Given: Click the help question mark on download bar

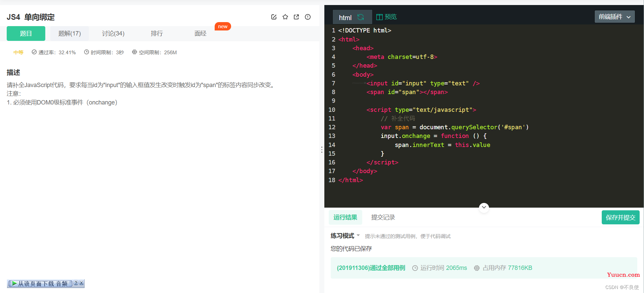Looking at the screenshot, I should pos(76,283).
